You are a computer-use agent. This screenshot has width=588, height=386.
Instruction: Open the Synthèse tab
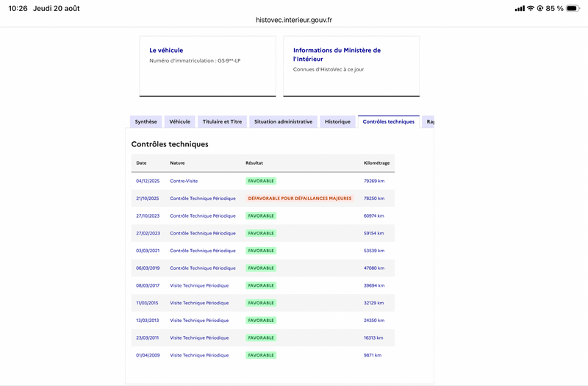coord(146,121)
